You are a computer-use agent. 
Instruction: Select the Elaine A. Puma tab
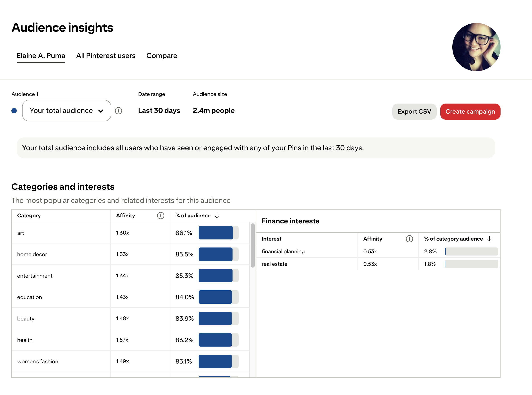click(41, 56)
